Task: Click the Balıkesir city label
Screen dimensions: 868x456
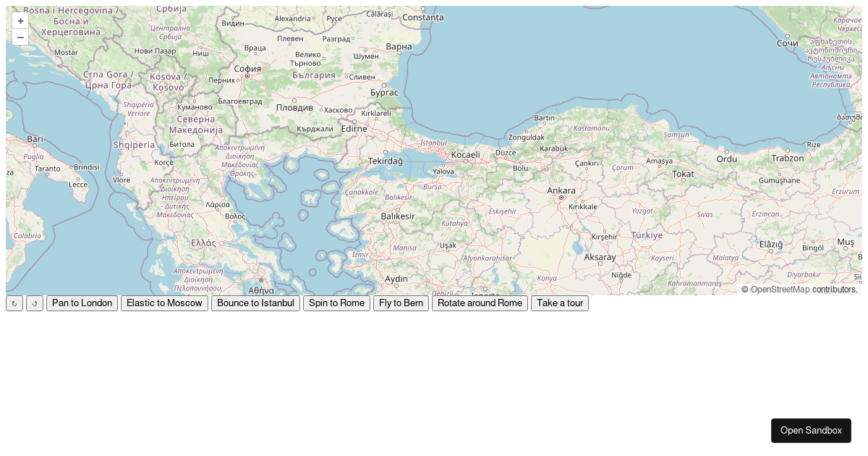Action: tap(399, 216)
